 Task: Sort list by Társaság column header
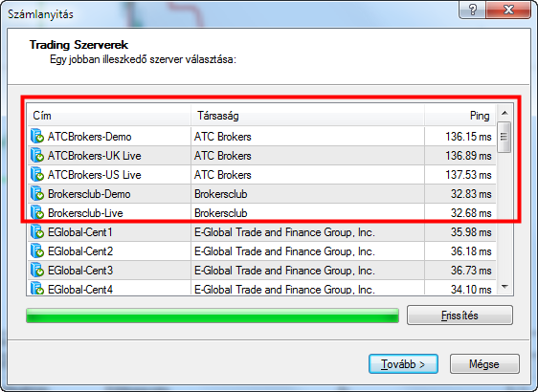point(308,116)
